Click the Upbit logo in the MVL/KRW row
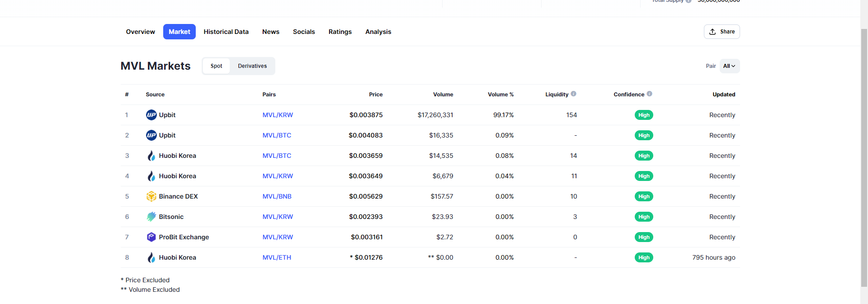 pyautogui.click(x=151, y=115)
